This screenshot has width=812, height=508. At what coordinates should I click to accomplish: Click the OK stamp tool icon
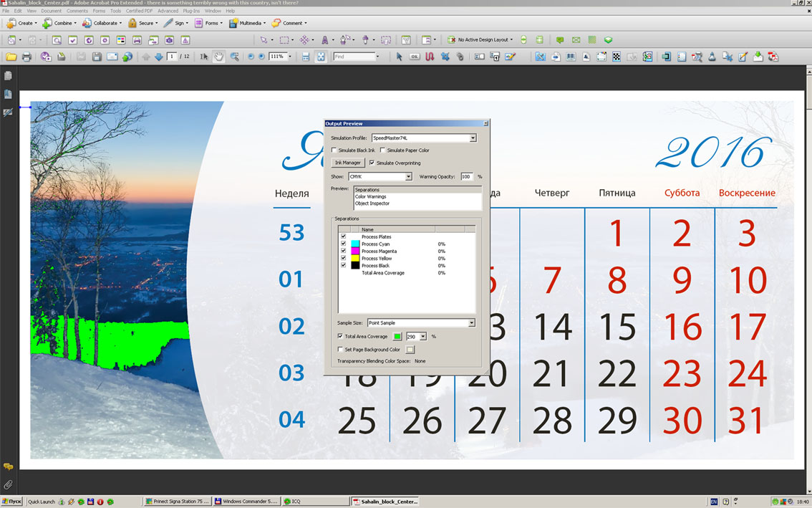415,57
